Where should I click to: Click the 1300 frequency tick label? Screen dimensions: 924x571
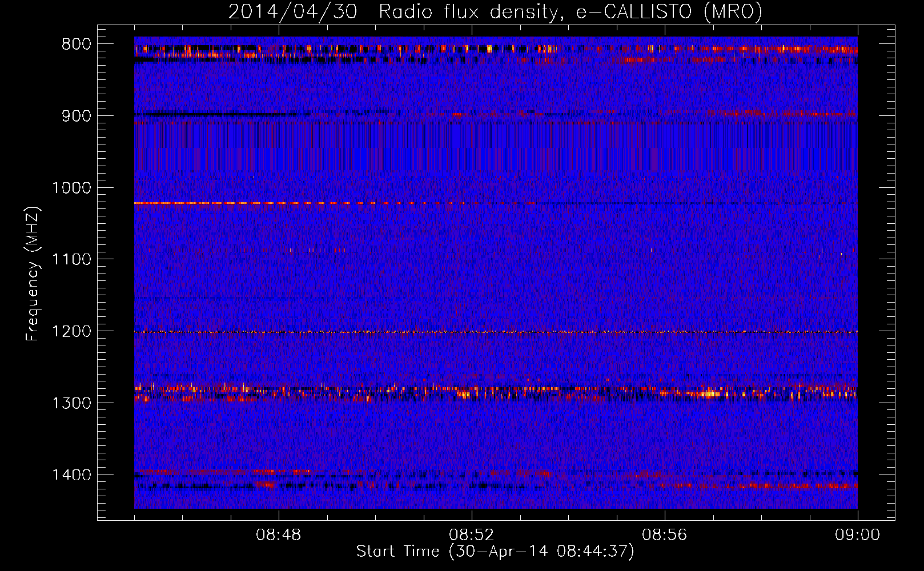tap(71, 403)
